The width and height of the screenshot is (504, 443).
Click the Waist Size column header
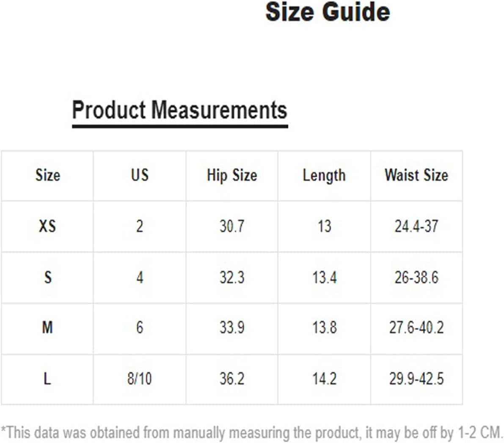click(416, 175)
